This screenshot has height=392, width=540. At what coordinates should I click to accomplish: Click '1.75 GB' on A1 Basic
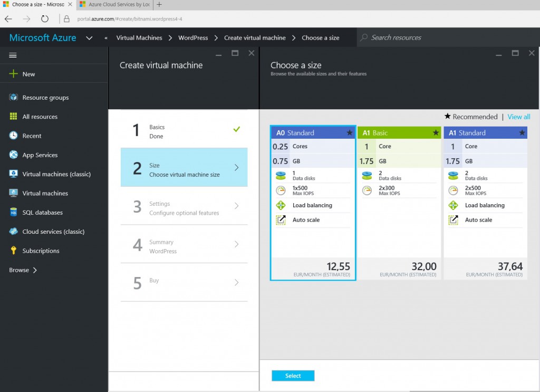pyautogui.click(x=399, y=161)
